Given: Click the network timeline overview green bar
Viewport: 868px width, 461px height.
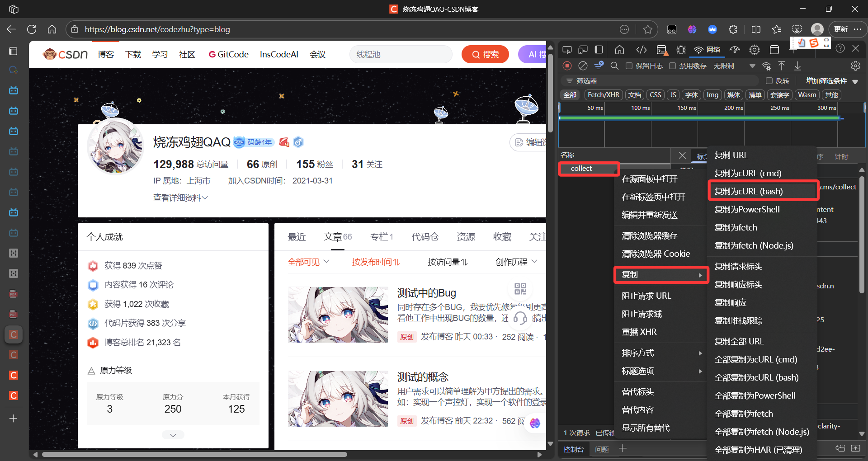Looking at the screenshot, I should pyautogui.click(x=699, y=118).
